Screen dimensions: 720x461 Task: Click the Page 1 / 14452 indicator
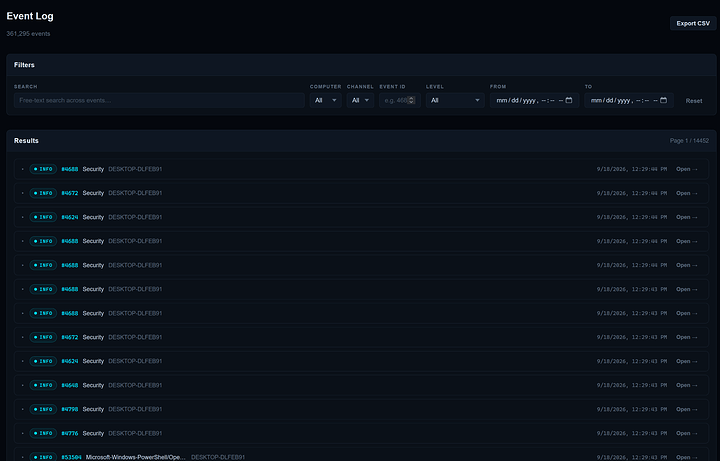click(x=689, y=141)
